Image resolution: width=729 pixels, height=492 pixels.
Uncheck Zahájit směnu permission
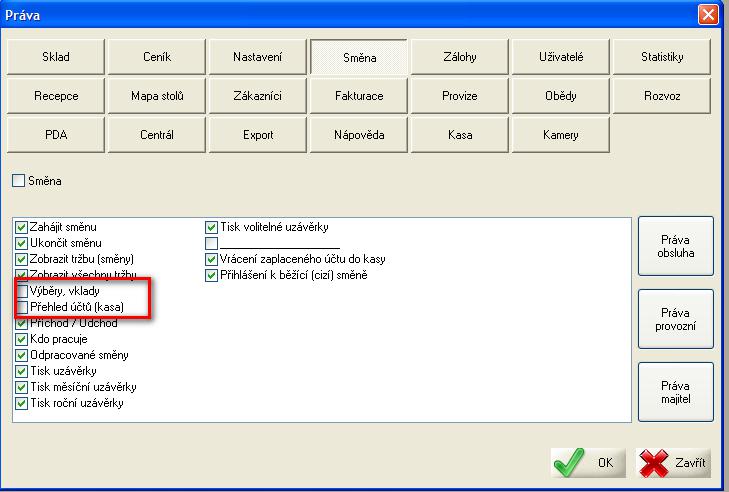click(x=22, y=227)
